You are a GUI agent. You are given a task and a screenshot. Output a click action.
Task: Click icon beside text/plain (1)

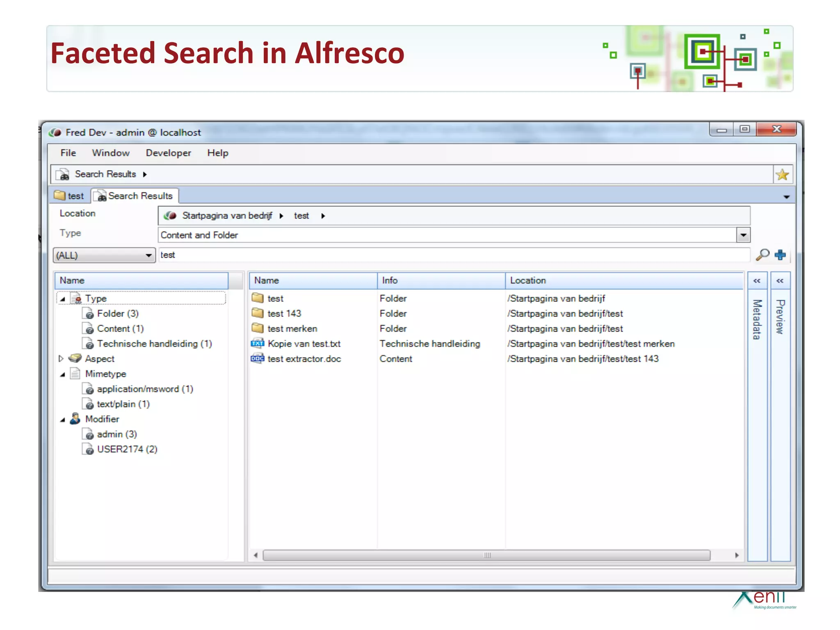pyautogui.click(x=88, y=404)
